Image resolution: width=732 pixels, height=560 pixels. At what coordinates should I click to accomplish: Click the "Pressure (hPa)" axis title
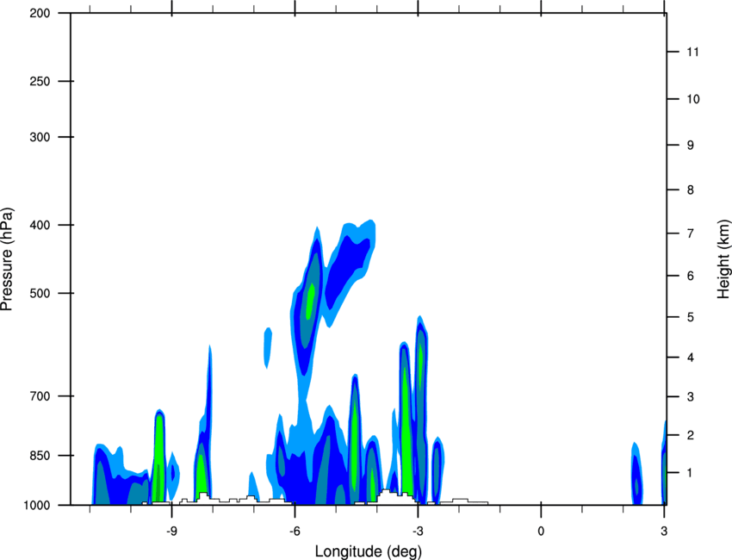(7, 259)
